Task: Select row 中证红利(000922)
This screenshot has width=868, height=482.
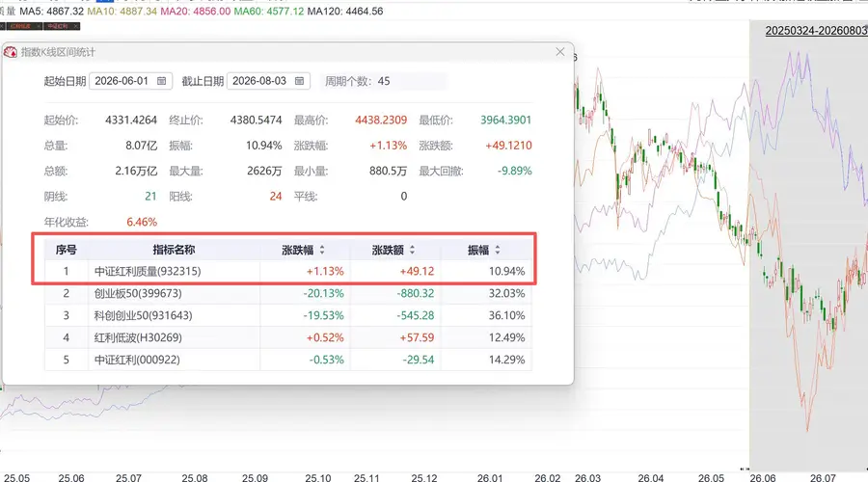Action: [x=287, y=360]
